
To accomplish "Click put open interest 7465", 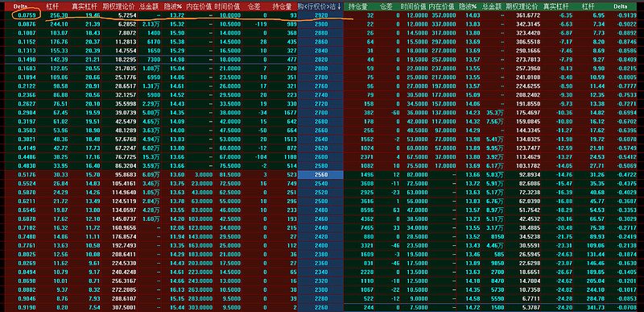I will (367, 227).
